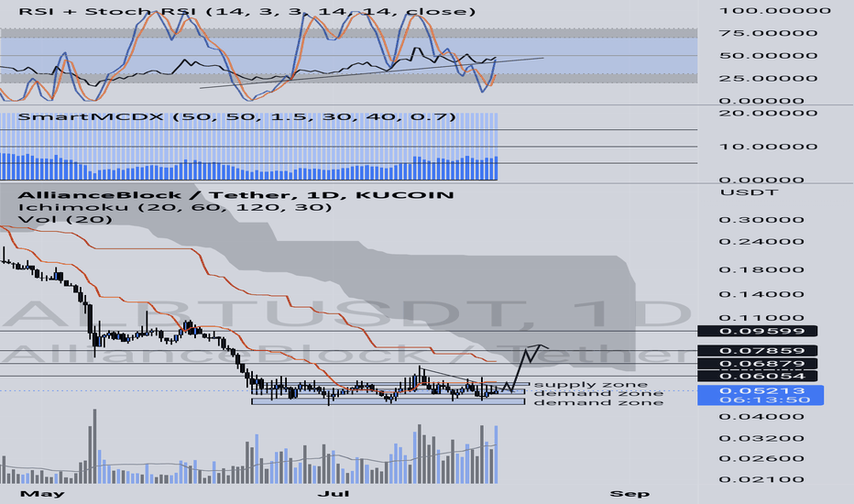Image resolution: width=854 pixels, height=504 pixels.
Task: Click the 0.11000 price scale value
Action: [x=761, y=318]
